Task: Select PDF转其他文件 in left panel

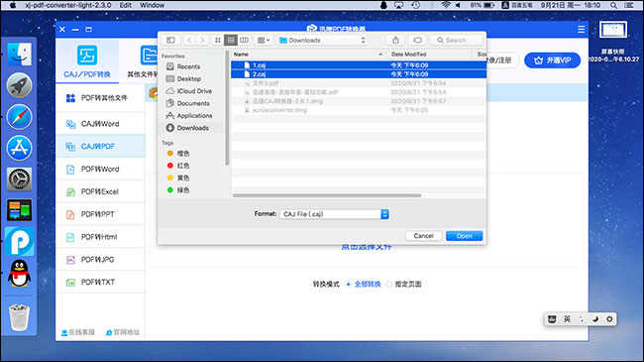Action: pos(100,98)
